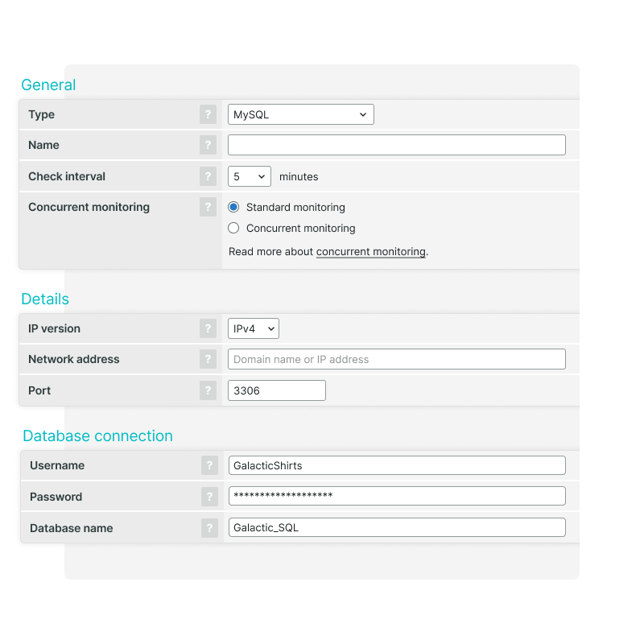Click the General section heading
The width and height of the screenshot is (644, 644).
[x=48, y=85]
